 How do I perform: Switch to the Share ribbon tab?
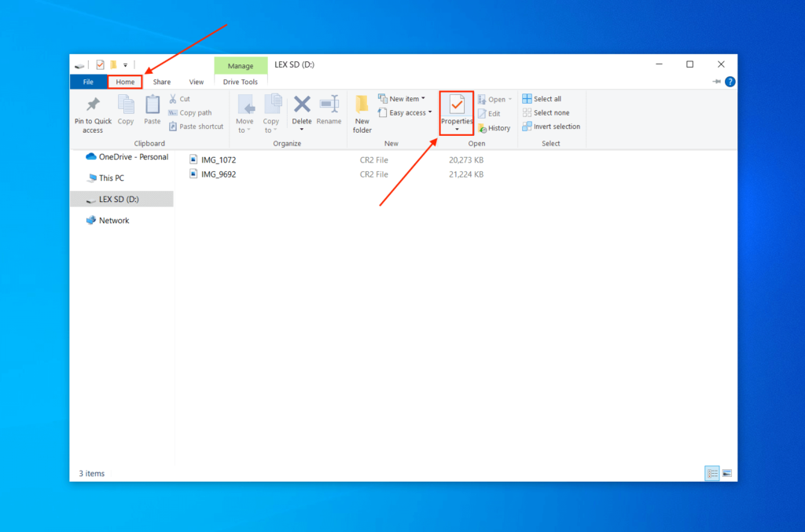tap(161, 81)
